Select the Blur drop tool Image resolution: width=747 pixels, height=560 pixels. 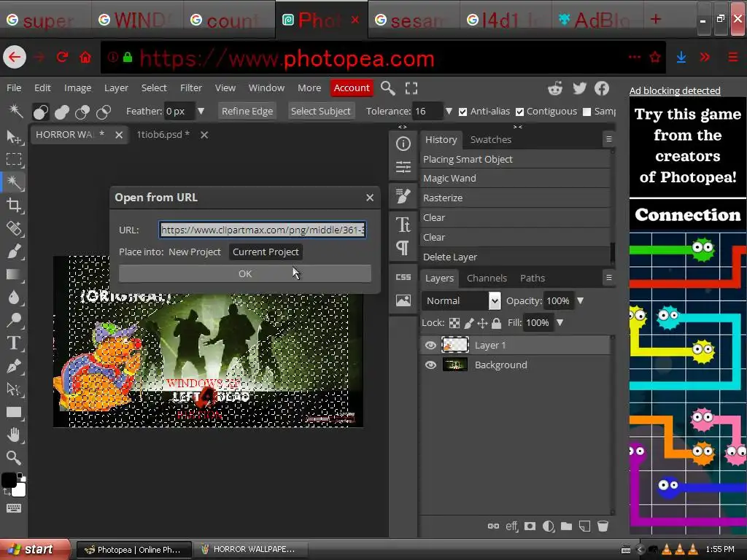coord(14,297)
